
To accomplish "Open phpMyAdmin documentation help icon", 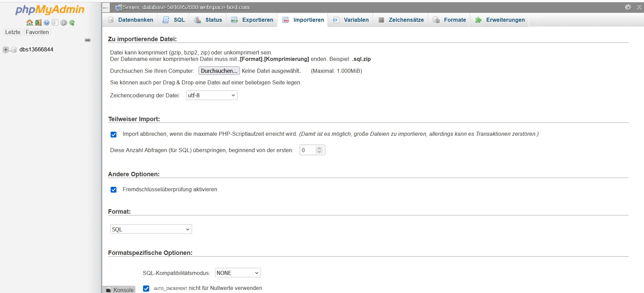I will tap(47, 22).
